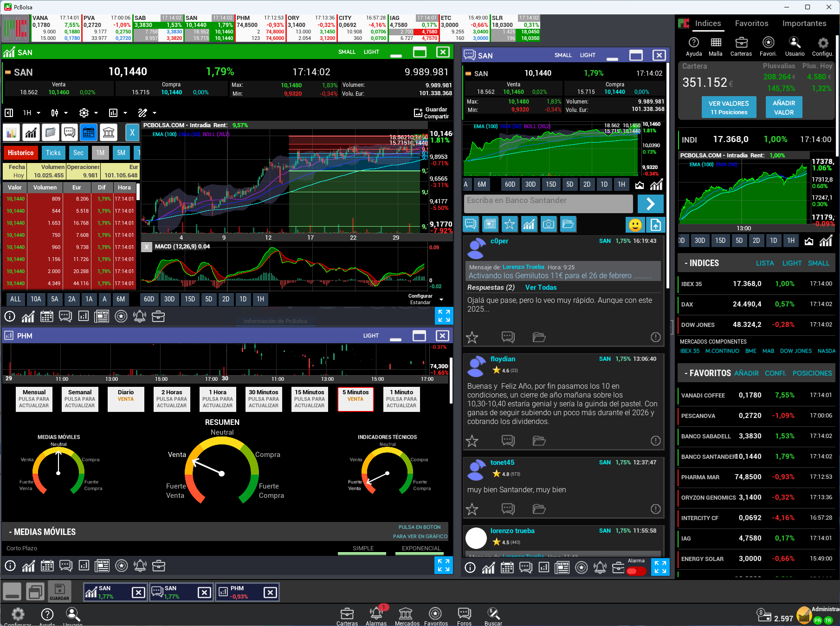Open the bank building icon in SAN chart
This screenshot has width=840, height=626.
pos(108,133)
